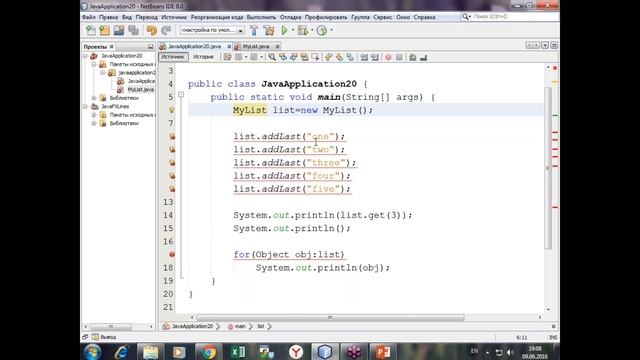Click the New File toolbar icon
This screenshot has height=360, width=640.
click(x=91, y=30)
